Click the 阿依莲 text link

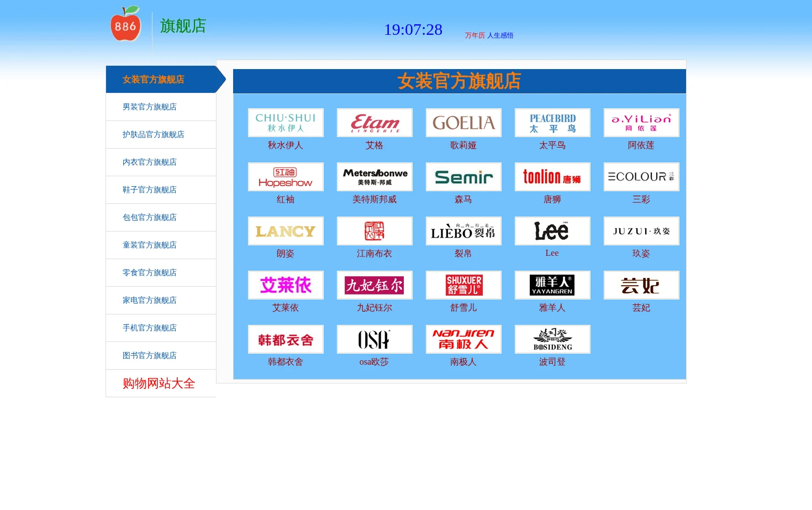pos(641,145)
